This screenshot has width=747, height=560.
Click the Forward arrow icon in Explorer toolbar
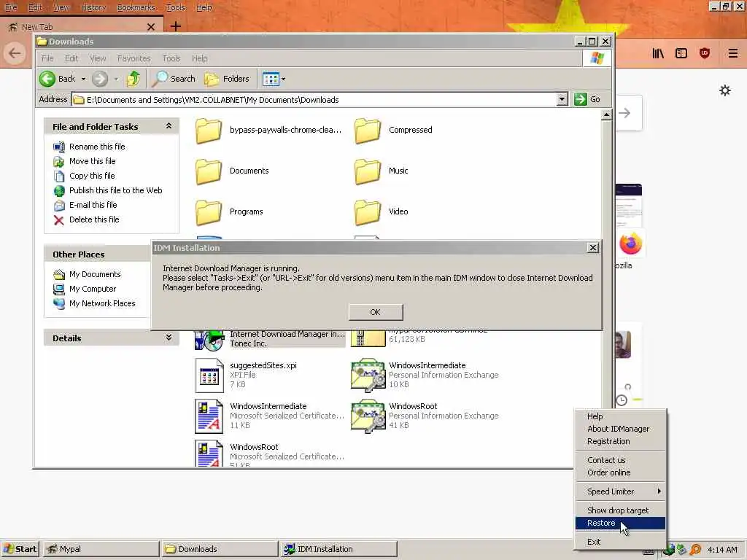pos(99,79)
